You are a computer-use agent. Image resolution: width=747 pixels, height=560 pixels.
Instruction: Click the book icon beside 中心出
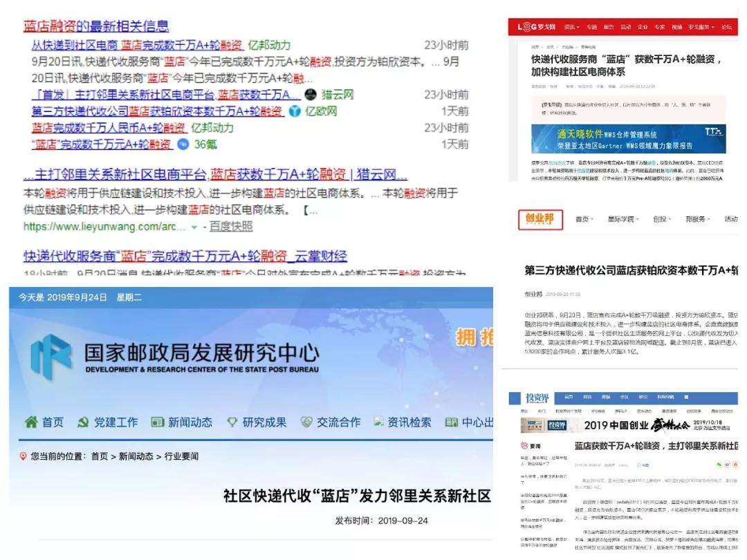451,422
